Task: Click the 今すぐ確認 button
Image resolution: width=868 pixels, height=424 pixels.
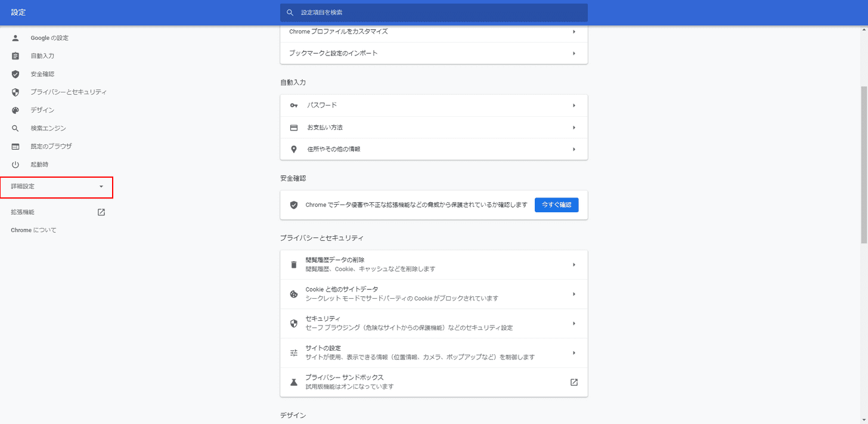Action: click(556, 205)
